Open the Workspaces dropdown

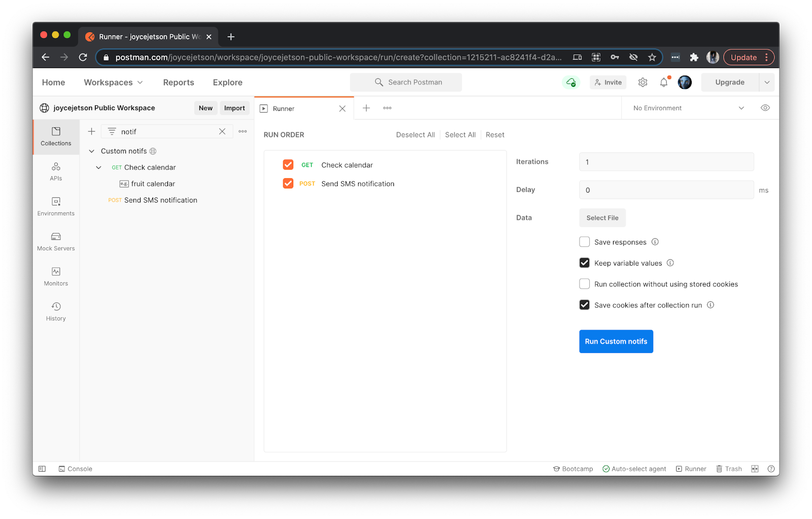click(113, 82)
